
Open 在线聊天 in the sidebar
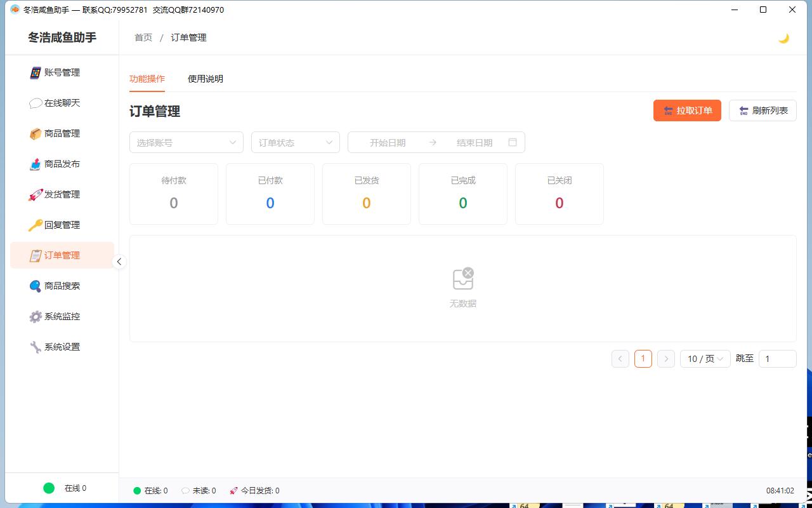pyautogui.click(x=62, y=103)
